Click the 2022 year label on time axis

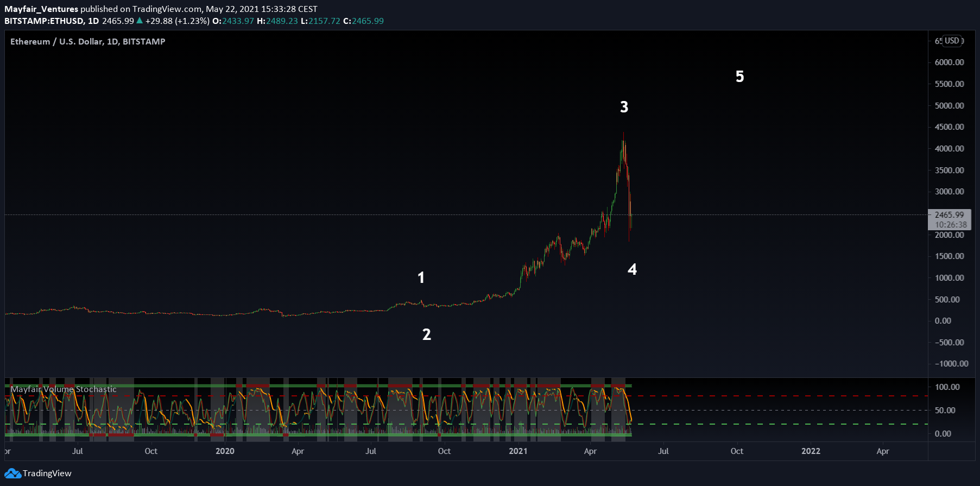click(811, 451)
